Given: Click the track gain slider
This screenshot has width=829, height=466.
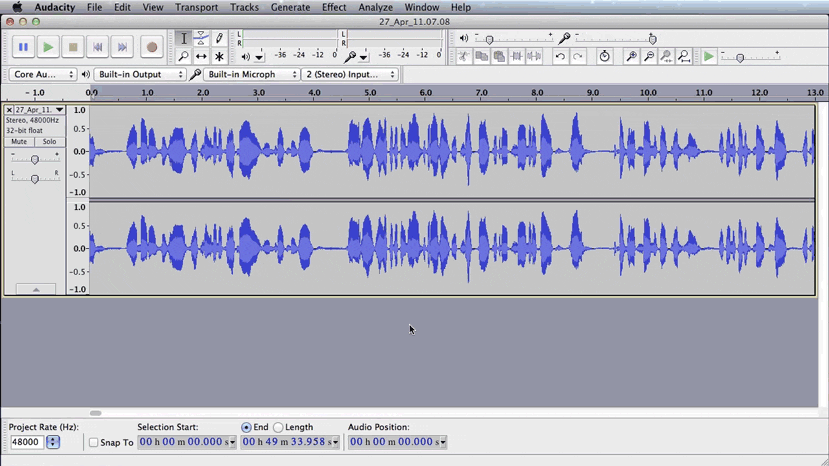Looking at the screenshot, I should coord(35,160).
